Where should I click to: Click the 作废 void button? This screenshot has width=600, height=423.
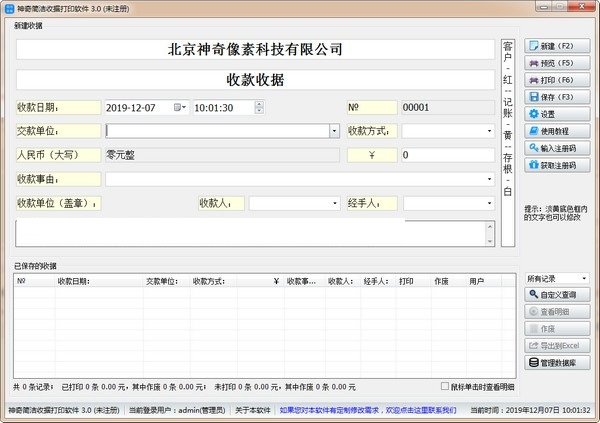coord(557,329)
